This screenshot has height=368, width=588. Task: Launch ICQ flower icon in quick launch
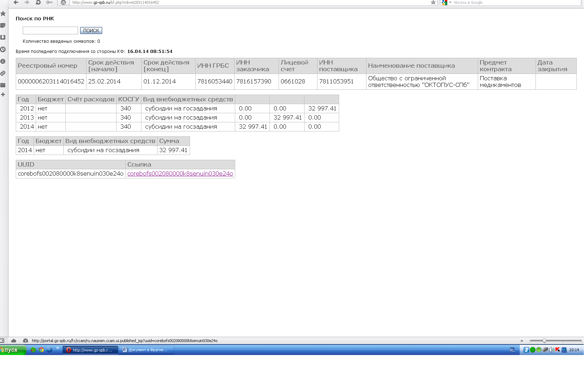(33, 350)
